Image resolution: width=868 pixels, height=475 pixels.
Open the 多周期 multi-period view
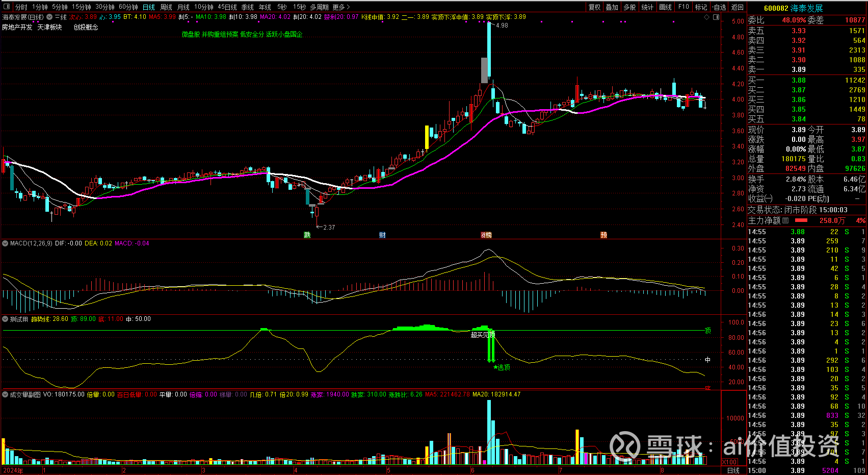319,7
